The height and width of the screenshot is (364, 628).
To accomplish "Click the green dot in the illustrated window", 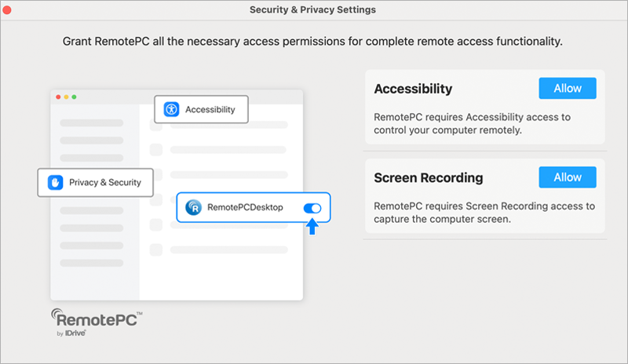I will (74, 96).
